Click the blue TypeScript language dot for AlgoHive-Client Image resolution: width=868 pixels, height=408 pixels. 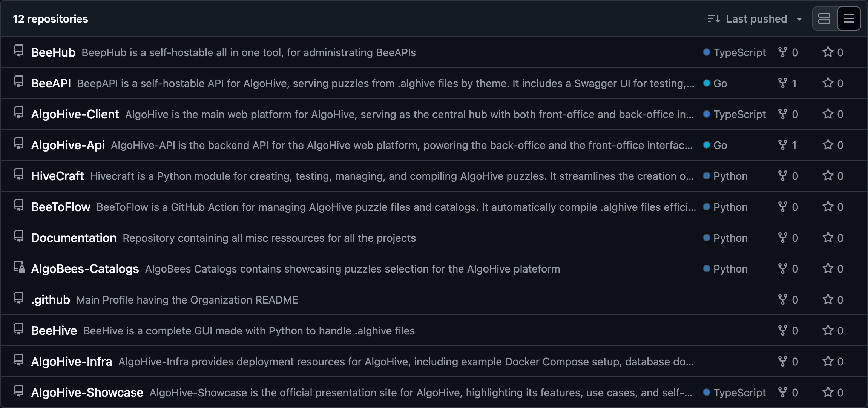707,114
